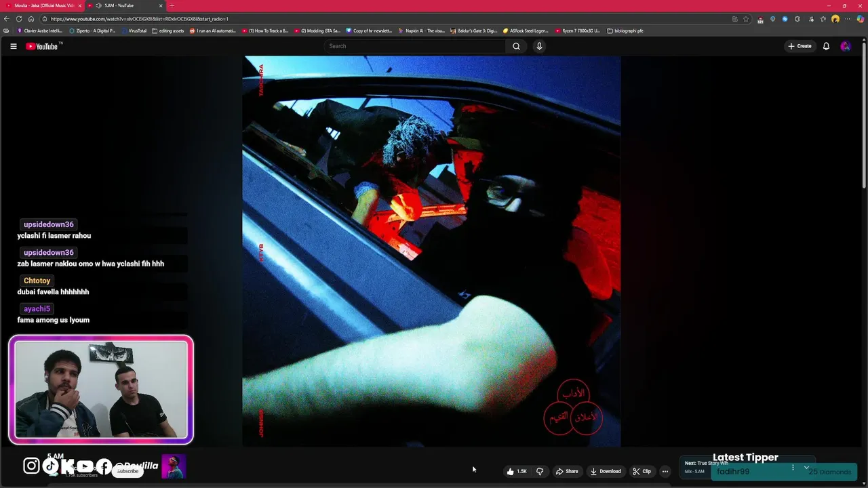This screenshot has height=488, width=868.
Task: Click the ayachi5 chat username
Action: click(x=37, y=309)
